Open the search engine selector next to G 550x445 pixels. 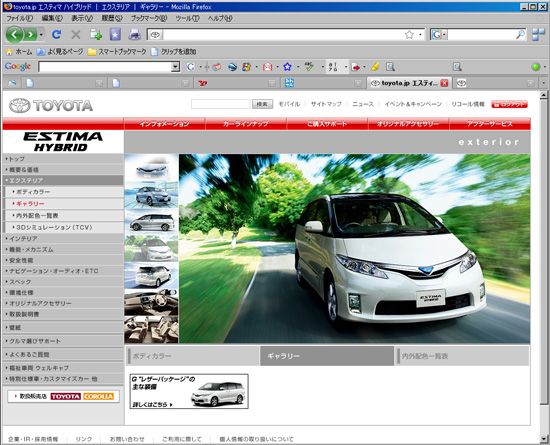tap(444, 34)
